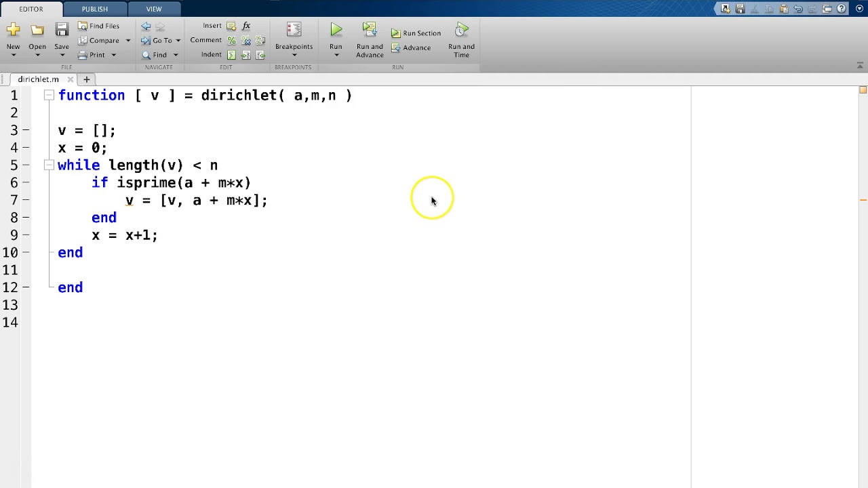Image resolution: width=868 pixels, height=488 pixels.
Task: Click the Compare button
Action: pyautogui.click(x=98, y=40)
